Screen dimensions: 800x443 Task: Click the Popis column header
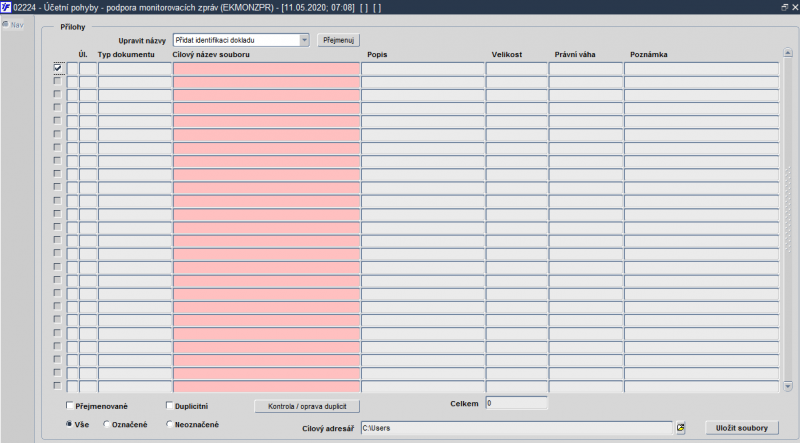pyautogui.click(x=377, y=54)
